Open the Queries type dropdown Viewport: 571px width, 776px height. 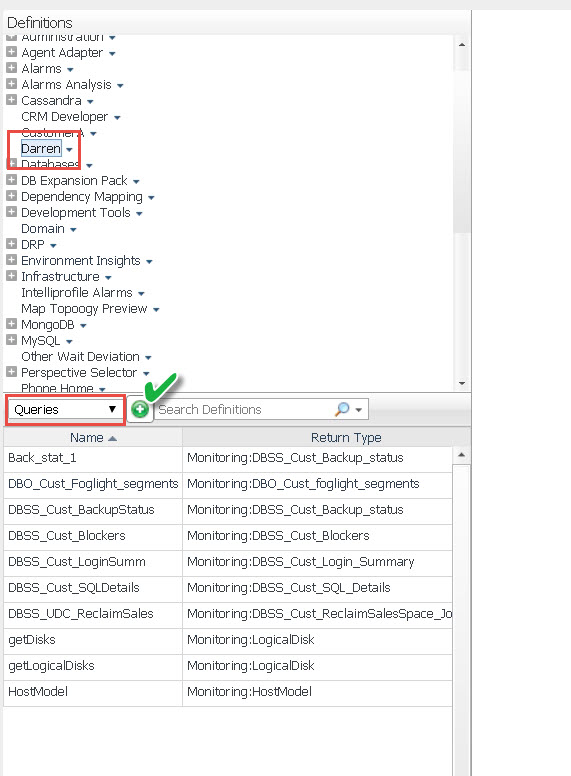point(65,409)
